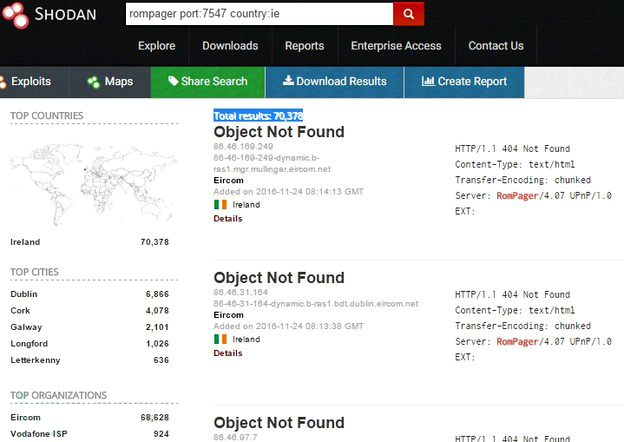Image resolution: width=624 pixels, height=442 pixels.
Task: Filter by Cork in Top Cities
Action: [20, 310]
